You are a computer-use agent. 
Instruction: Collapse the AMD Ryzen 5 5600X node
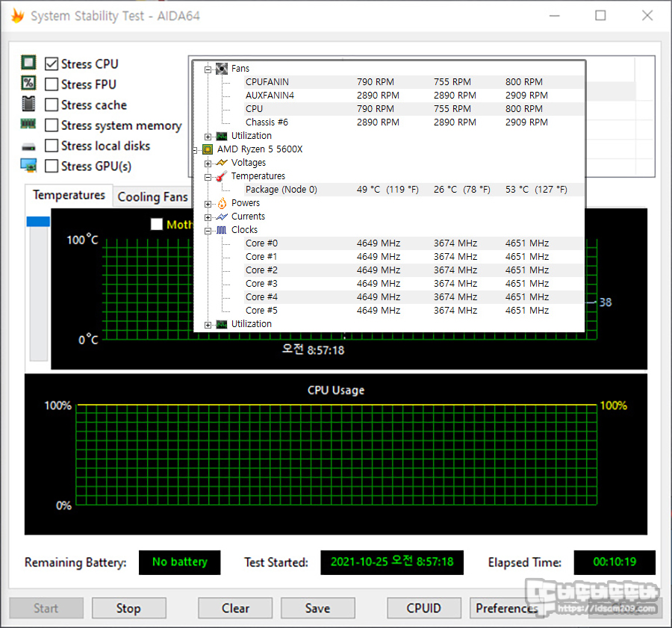click(195, 150)
